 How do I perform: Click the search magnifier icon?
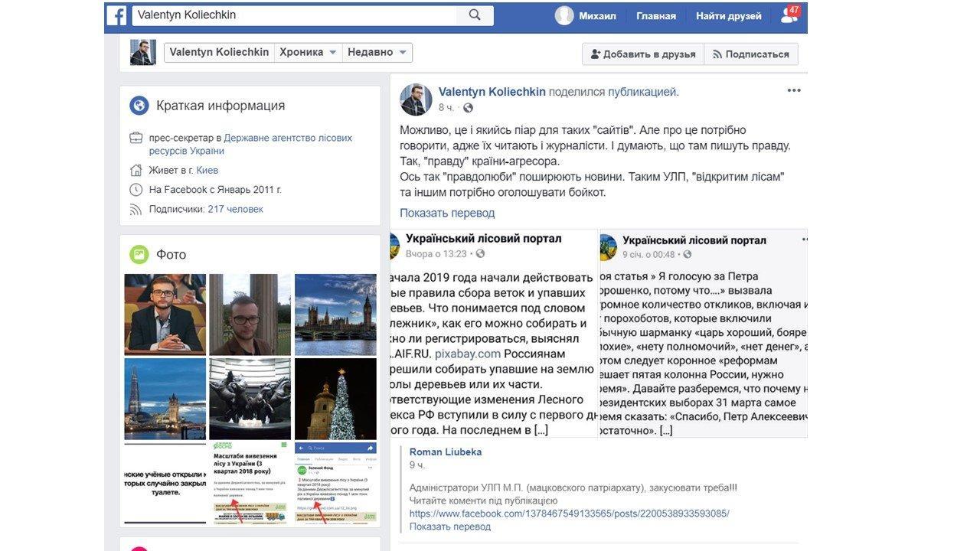click(475, 15)
